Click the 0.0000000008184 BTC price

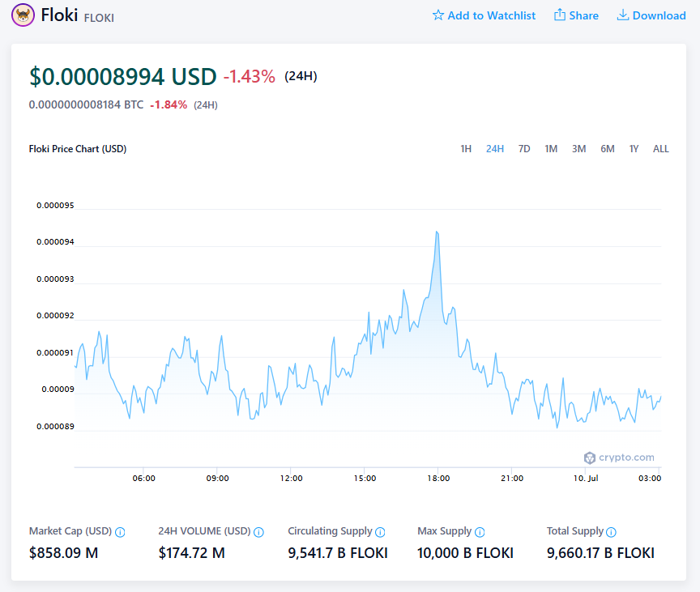pyautogui.click(x=86, y=104)
